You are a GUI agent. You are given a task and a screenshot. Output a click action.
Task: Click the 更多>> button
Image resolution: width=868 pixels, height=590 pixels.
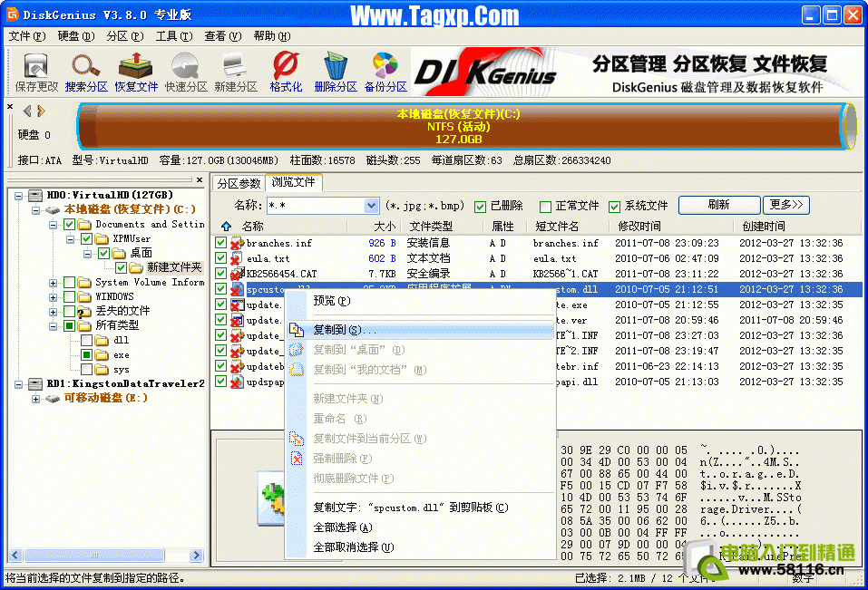tap(786, 205)
